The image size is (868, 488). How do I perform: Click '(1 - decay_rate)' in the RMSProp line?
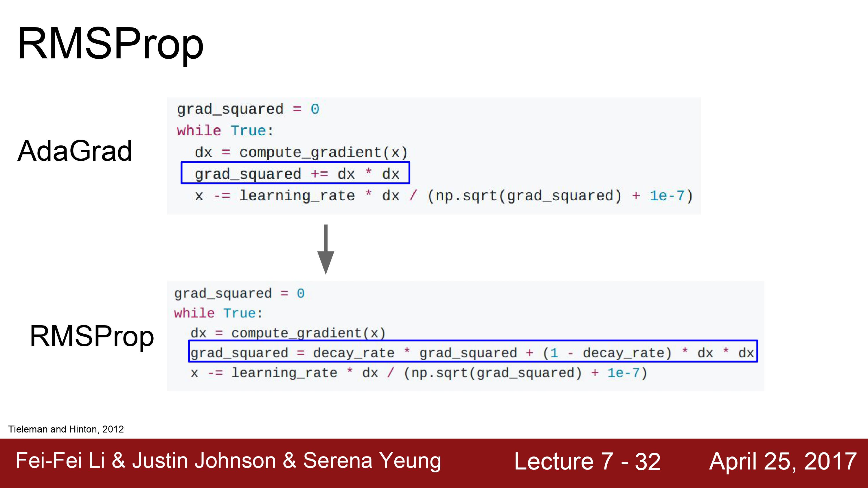click(607, 353)
